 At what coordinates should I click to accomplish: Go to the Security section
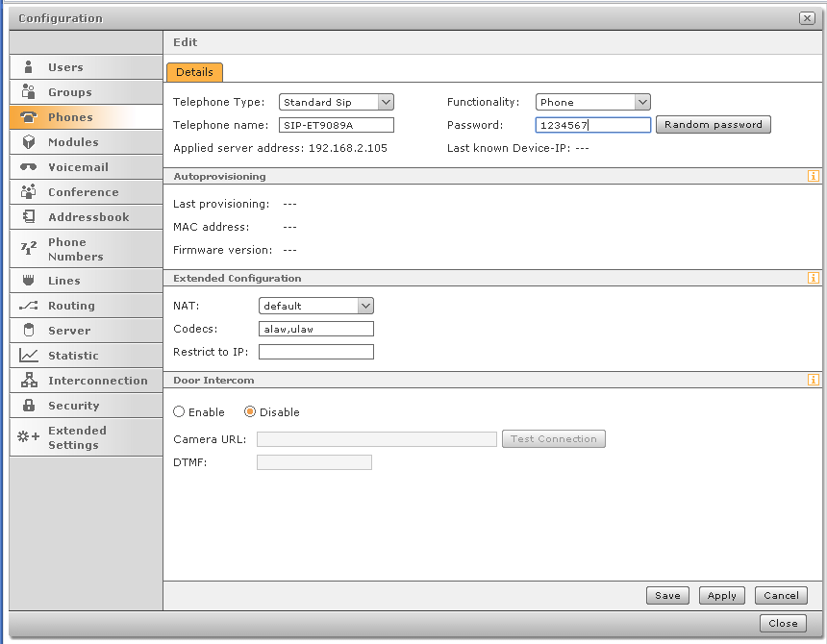click(86, 406)
